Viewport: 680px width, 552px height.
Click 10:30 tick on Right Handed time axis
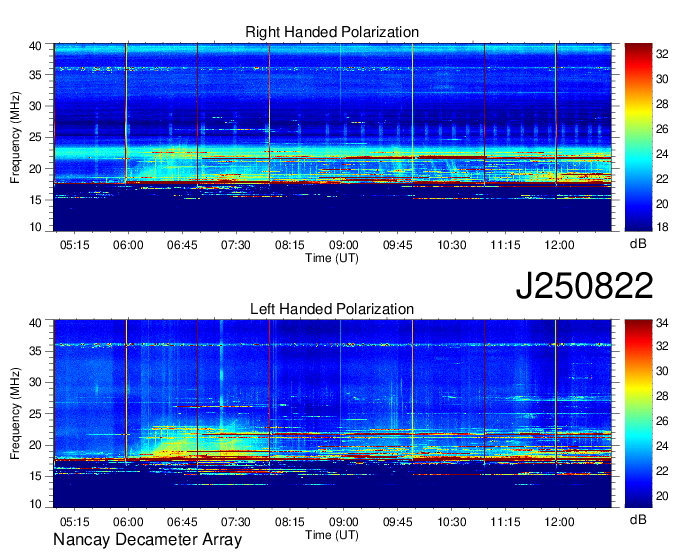pos(451,245)
